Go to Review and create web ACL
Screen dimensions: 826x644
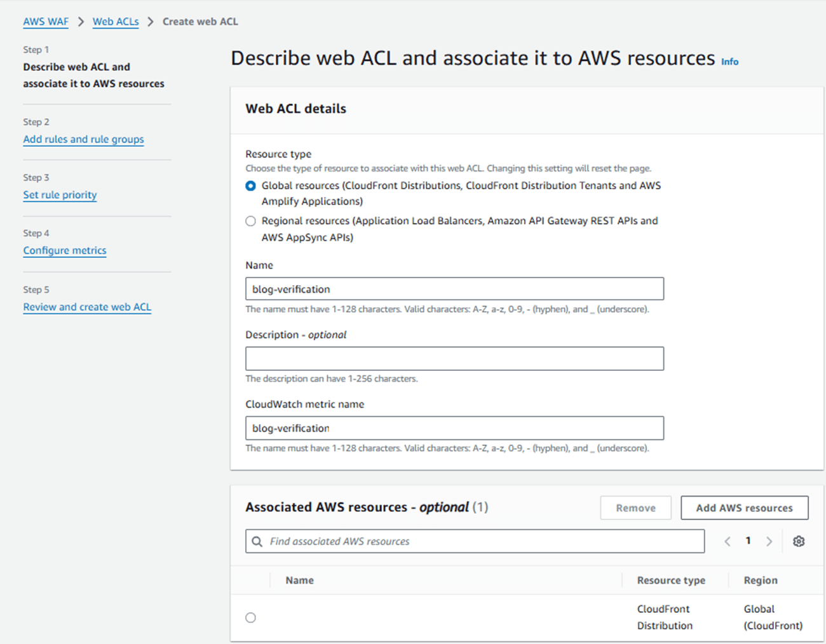coord(87,307)
